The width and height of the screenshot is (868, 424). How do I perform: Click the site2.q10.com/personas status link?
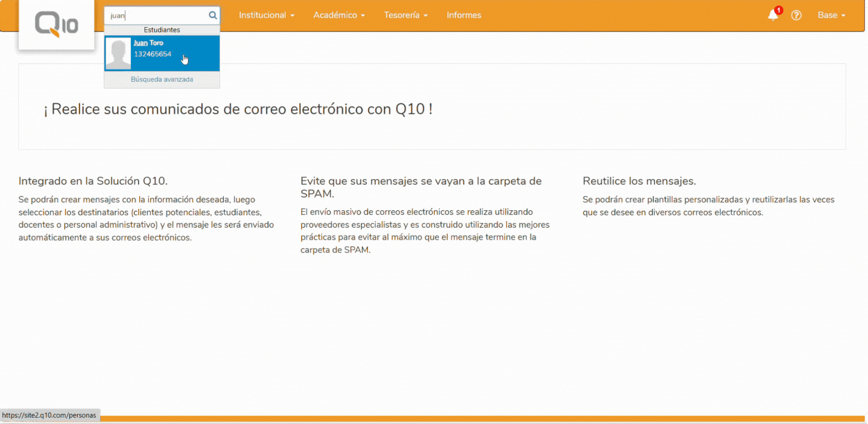(48, 415)
